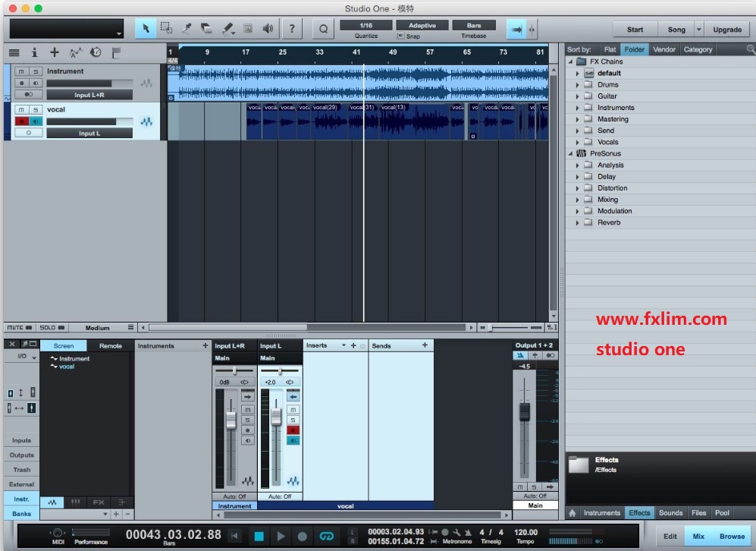Open the Browse view
This screenshot has width=756, height=551.
732,536
